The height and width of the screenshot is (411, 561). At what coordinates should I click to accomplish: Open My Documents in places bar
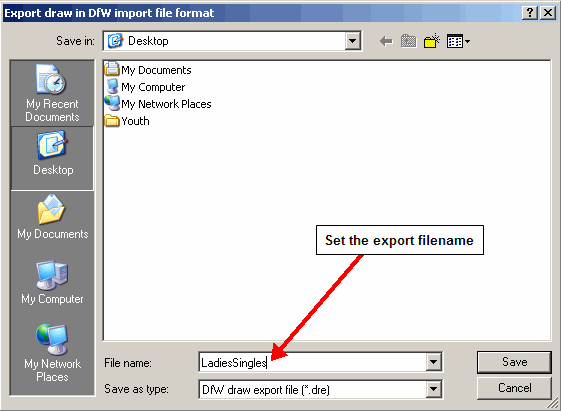click(x=52, y=218)
